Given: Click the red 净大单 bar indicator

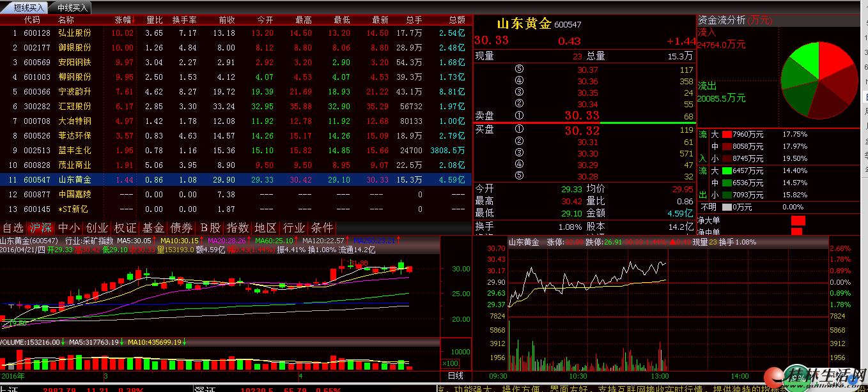Looking at the screenshot, I should tap(798, 220).
